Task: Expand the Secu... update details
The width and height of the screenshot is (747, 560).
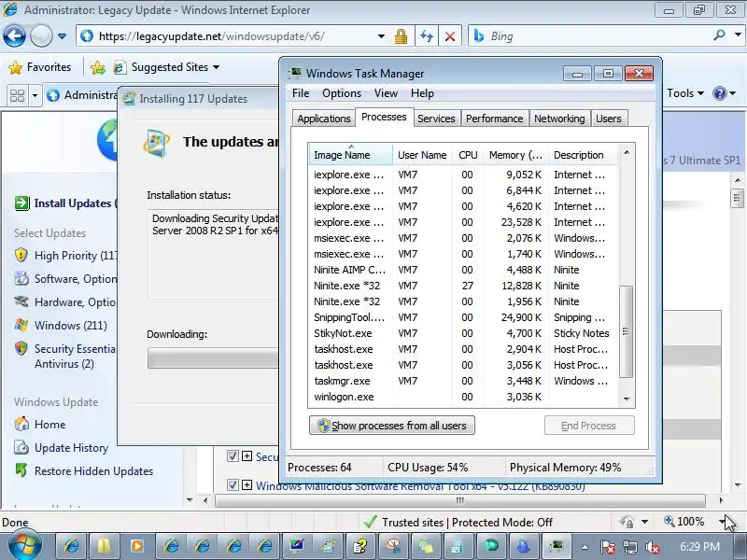Action: point(247,456)
